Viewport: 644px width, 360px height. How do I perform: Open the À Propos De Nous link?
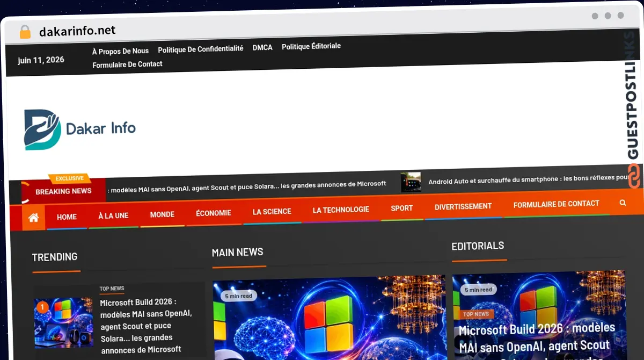pyautogui.click(x=120, y=51)
